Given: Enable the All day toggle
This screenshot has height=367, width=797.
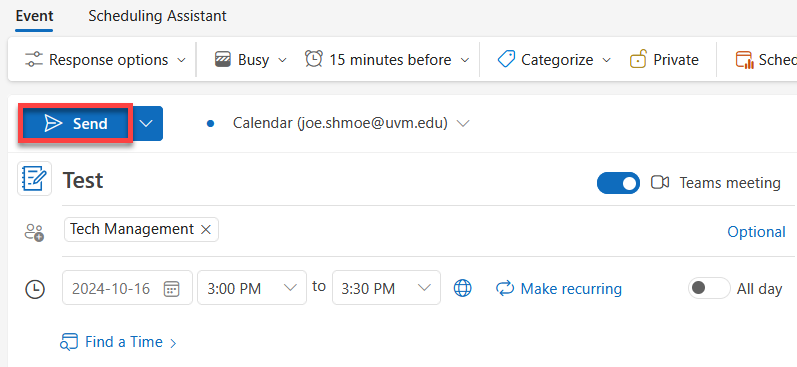Looking at the screenshot, I should [709, 288].
